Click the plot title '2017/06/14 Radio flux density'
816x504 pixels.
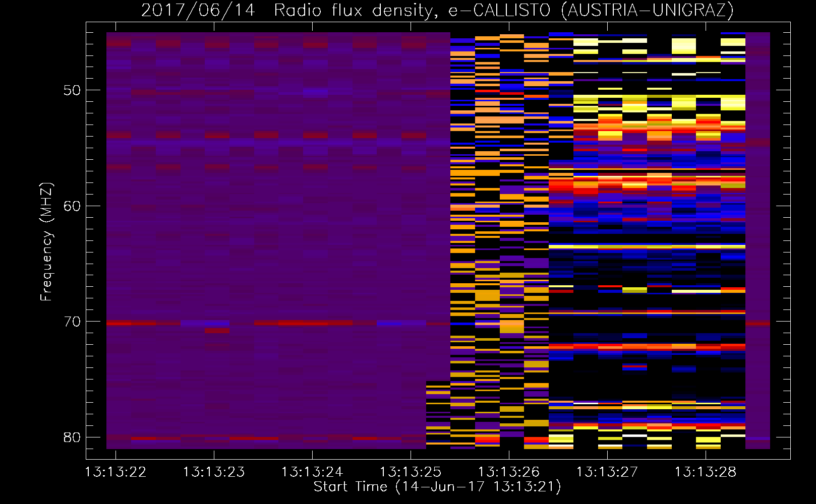(437, 10)
